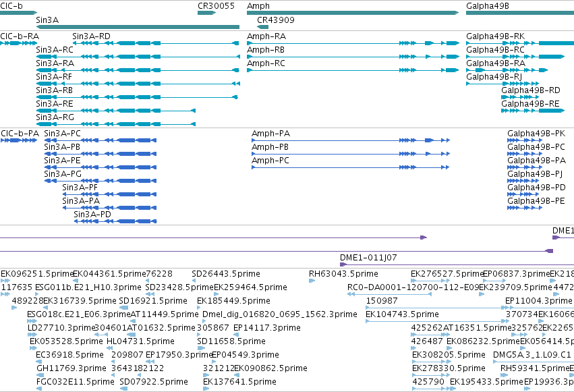Viewport: 574px width, 392px height.
Task: Click EST EK096251.5prime
Action: pyautogui.click(x=5, y=281)
